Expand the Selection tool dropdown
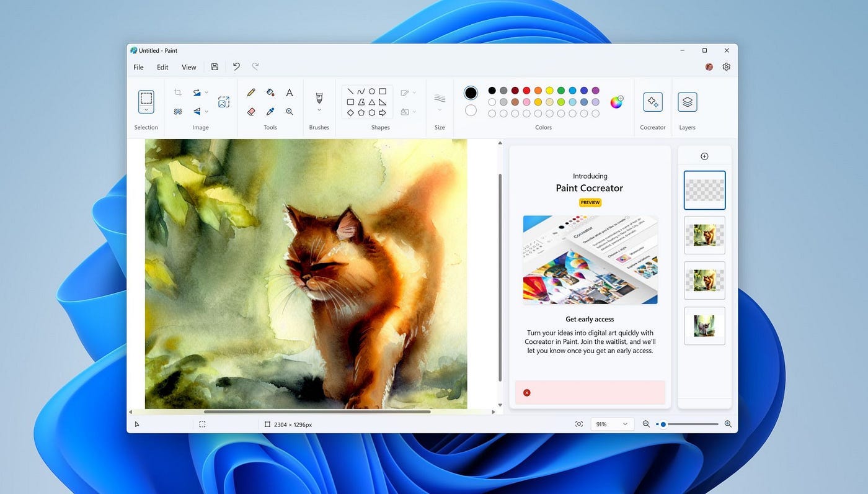The image size is (868, 494). (x=146, y=110)
